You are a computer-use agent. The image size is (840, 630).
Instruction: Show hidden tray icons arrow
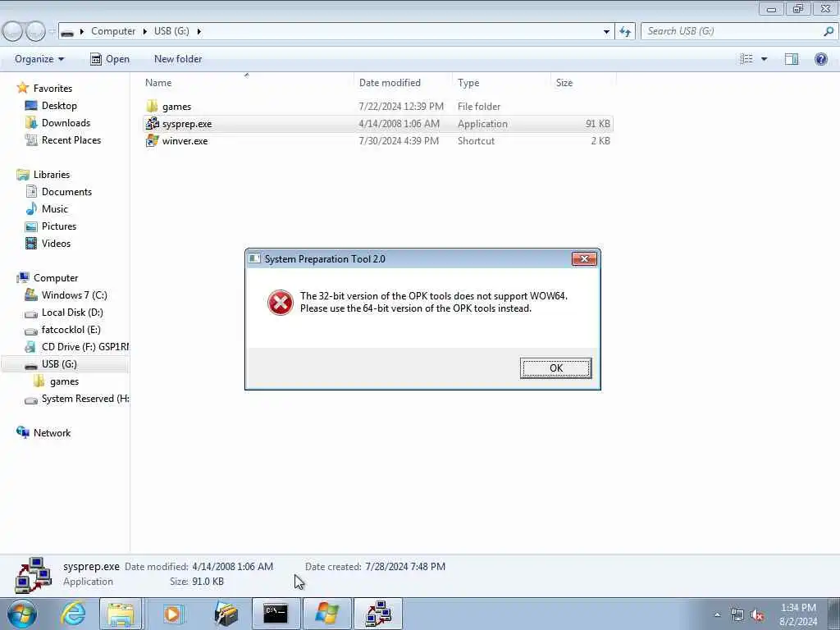coord(717,615)
